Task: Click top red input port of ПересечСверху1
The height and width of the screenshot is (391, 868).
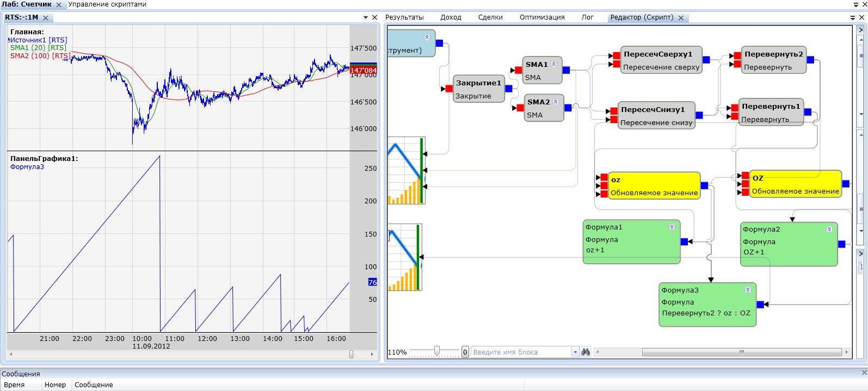Action: tap(617, 55)
